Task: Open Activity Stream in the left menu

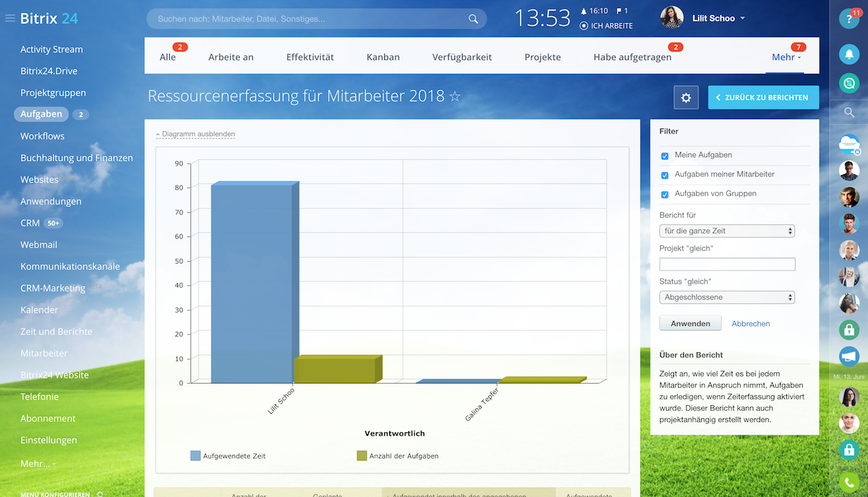Action: tap(51, 49)
